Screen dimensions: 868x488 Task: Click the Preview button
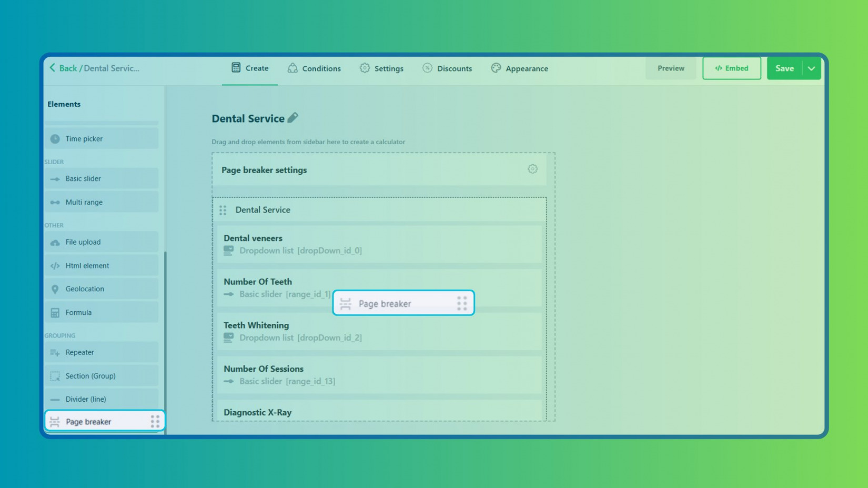[x=670, y=68]
